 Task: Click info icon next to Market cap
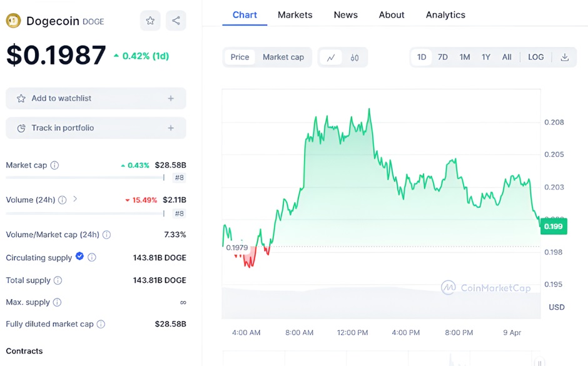(54, 165)
